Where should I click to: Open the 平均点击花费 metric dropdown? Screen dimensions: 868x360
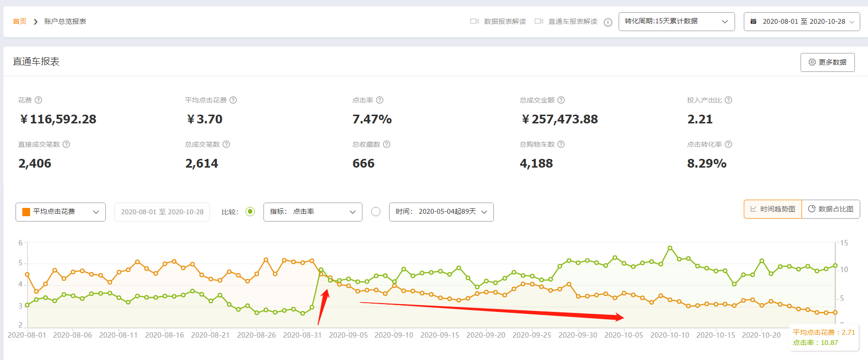(x=61, y=212)
